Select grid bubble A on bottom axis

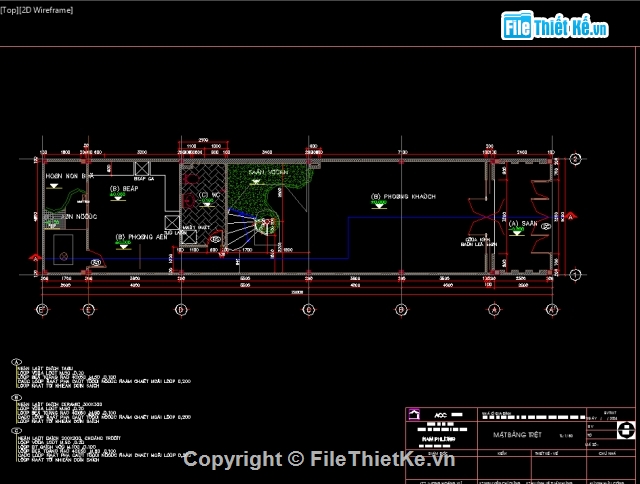pyautogui.click(x=494, y=310)
